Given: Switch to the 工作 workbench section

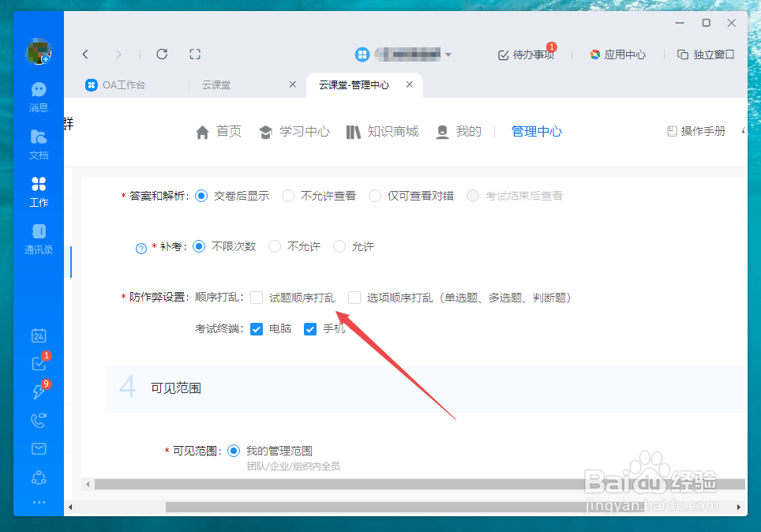Looking at the screenshot, I should [x=39, y=192].
